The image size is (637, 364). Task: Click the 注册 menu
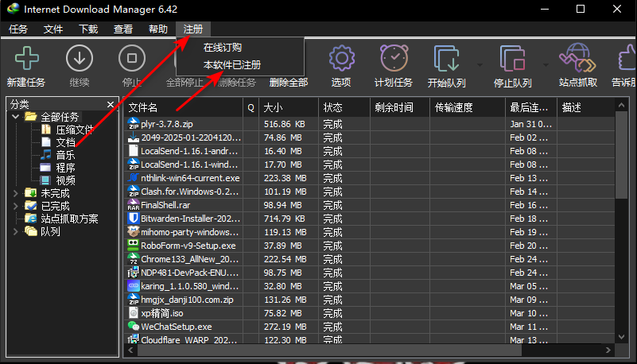193,29
